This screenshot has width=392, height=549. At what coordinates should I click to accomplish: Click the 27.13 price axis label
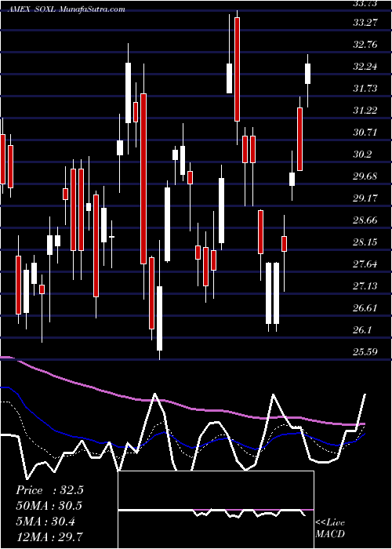point(366,286)
